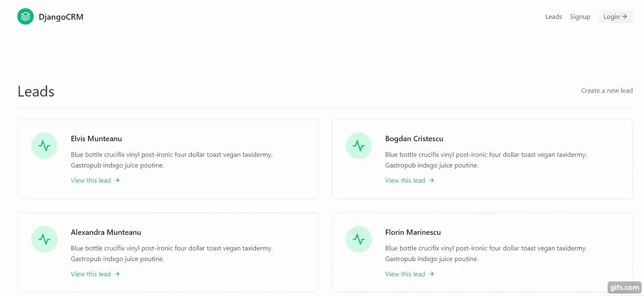Click the arrow icon on the Login button
This screenshot has width=644, height=296.
pos(625,16)
